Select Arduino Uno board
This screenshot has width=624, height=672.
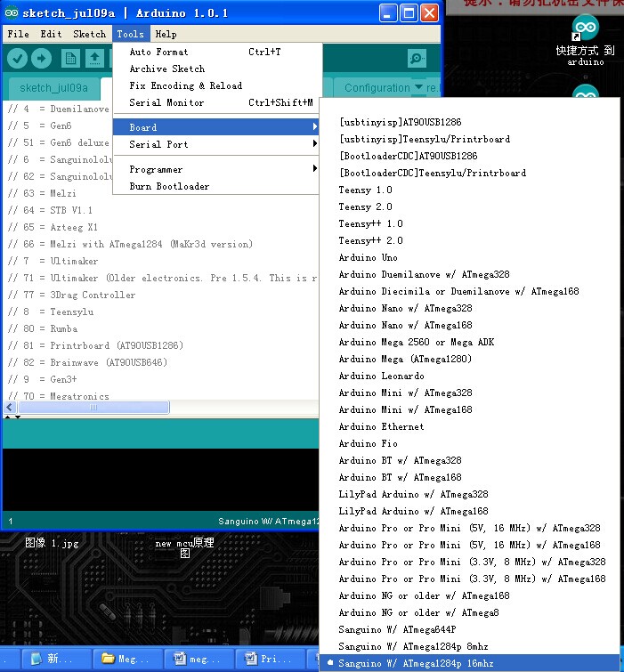pos(470,257)
